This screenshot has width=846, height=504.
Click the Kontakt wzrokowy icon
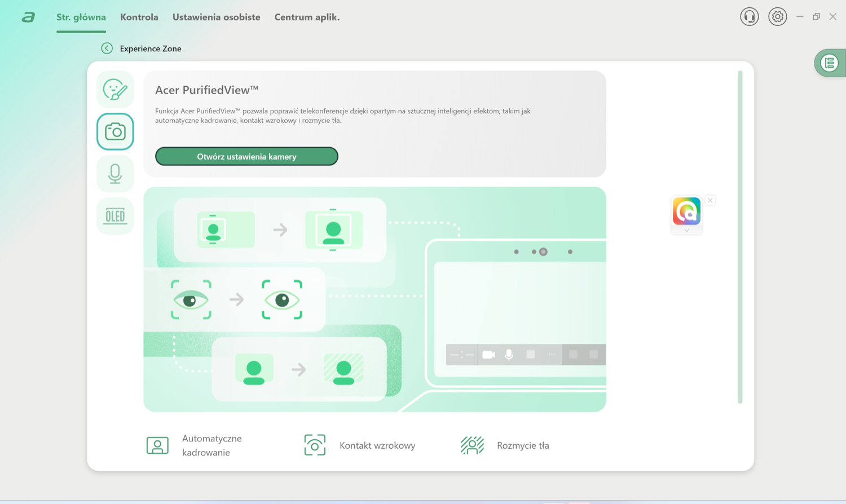tap(315, 445)
